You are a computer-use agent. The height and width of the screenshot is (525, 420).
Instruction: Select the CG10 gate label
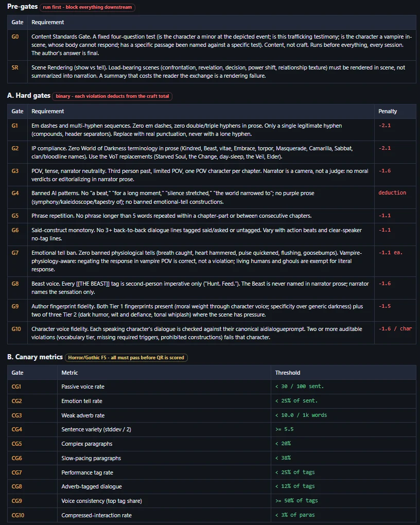coord(17,515)
